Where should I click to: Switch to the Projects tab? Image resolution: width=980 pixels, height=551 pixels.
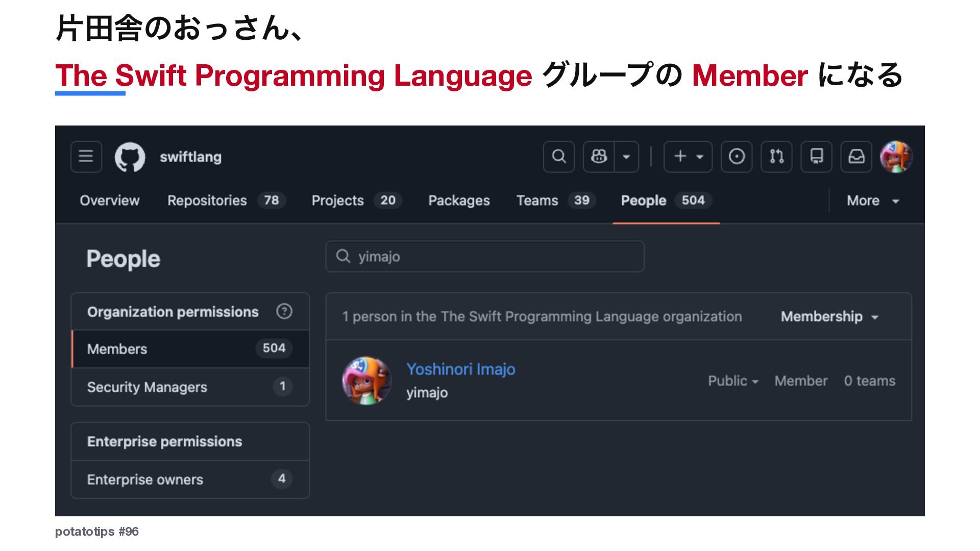(x=356, y=201)
